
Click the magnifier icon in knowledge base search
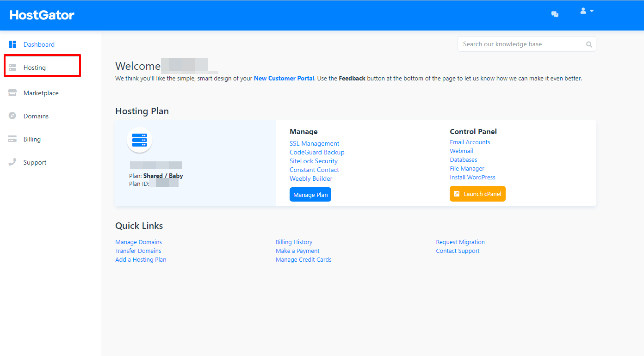(x=589, y=44)
